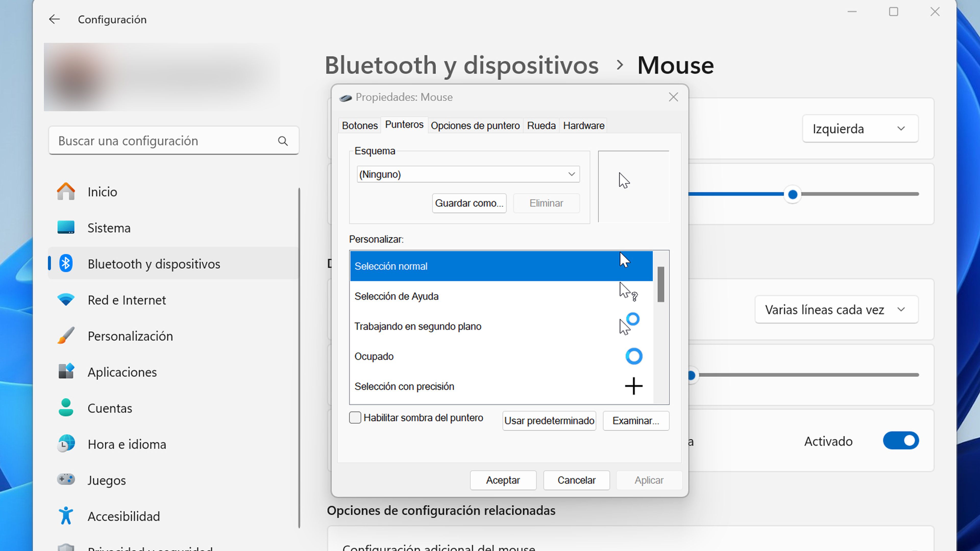Click the Juegos controller icon
This screenshot has width=980, height=551.
coord(66,479)
